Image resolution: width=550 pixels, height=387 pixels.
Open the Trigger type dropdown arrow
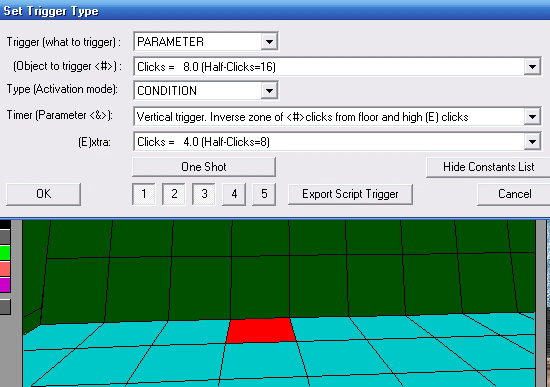click(x=269, y=42)
